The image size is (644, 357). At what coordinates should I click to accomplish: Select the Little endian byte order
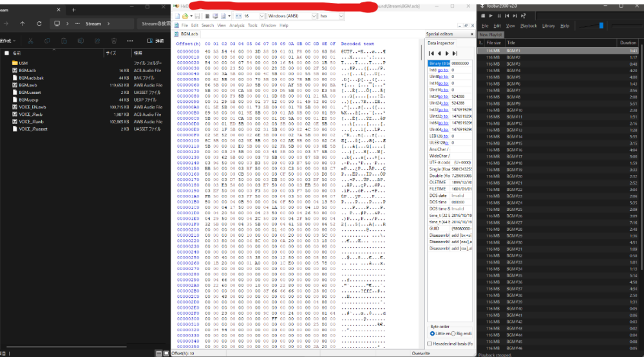tap(432, 333)
